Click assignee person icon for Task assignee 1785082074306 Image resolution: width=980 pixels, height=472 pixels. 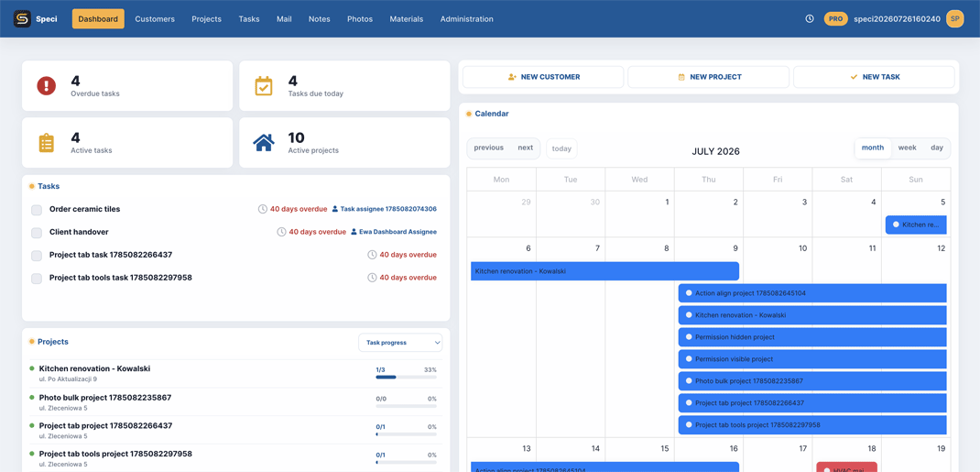[335, 209]
